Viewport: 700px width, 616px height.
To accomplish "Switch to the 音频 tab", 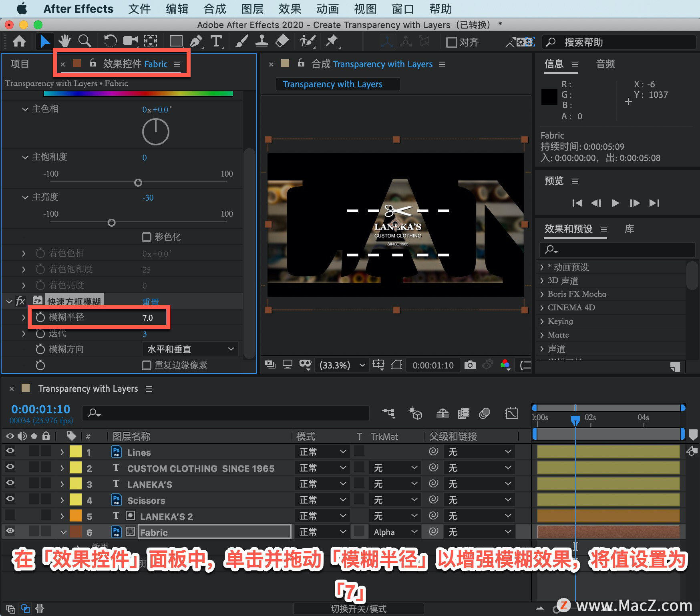I will point(605,64).
